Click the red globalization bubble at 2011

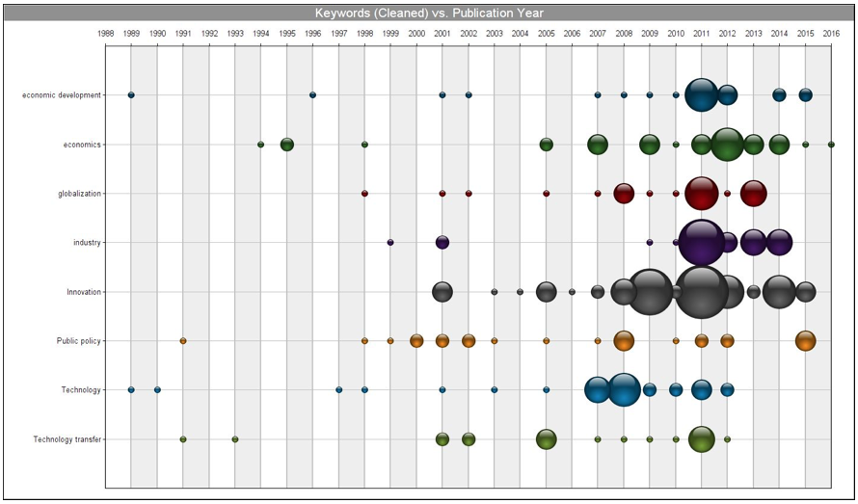(x=702, y=193)
